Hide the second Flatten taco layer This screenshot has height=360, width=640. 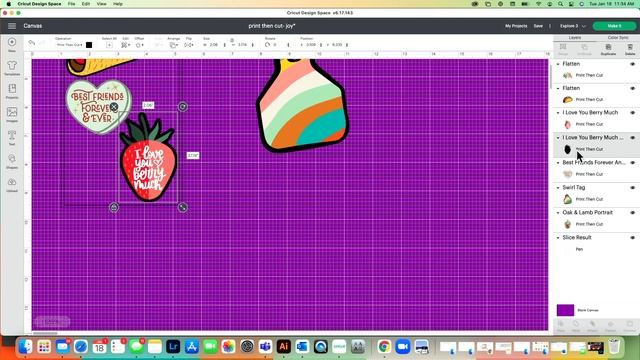pos(633,88)
